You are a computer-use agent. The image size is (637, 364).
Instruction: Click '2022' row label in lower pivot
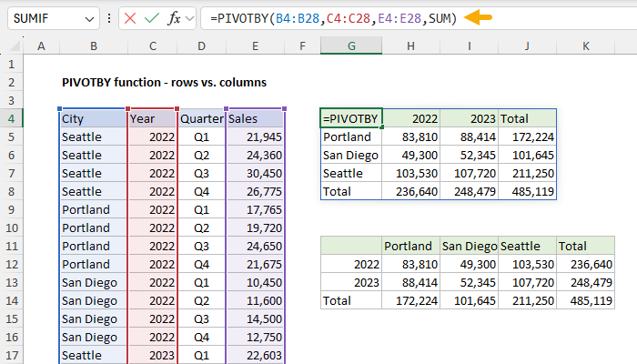351,264
